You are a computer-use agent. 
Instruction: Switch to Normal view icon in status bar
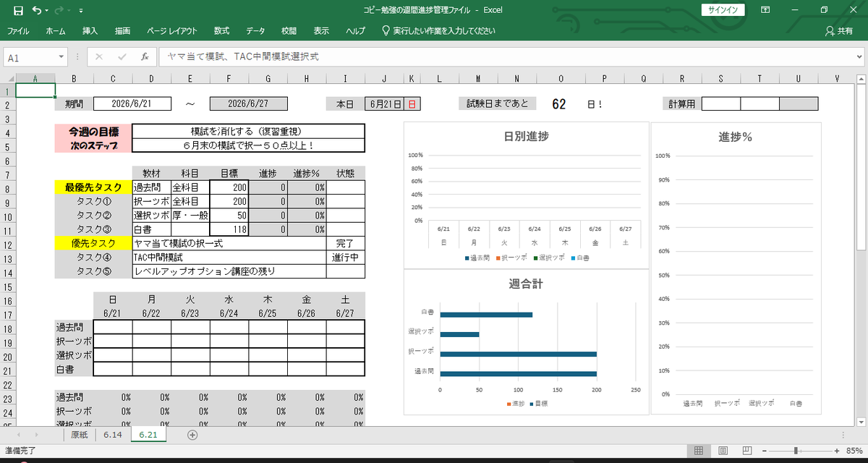pyautogui.click(x=699, y=451)
